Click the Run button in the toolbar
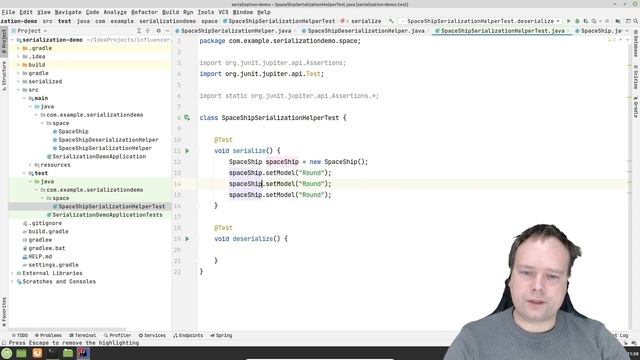The height and width of the screenshot is (360, 640). click(x=569, y=21)
